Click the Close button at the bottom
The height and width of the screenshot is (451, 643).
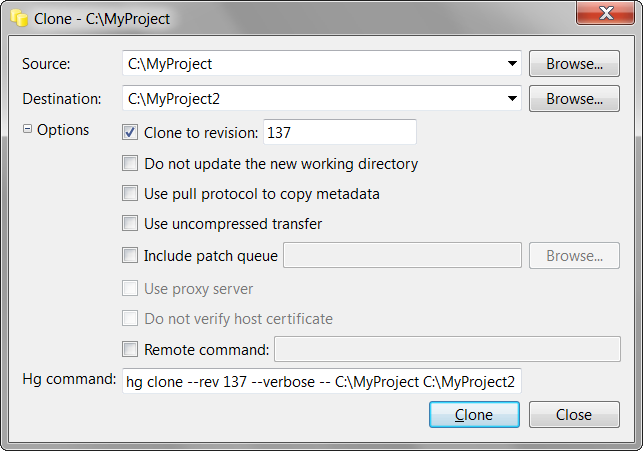[573, 414]
